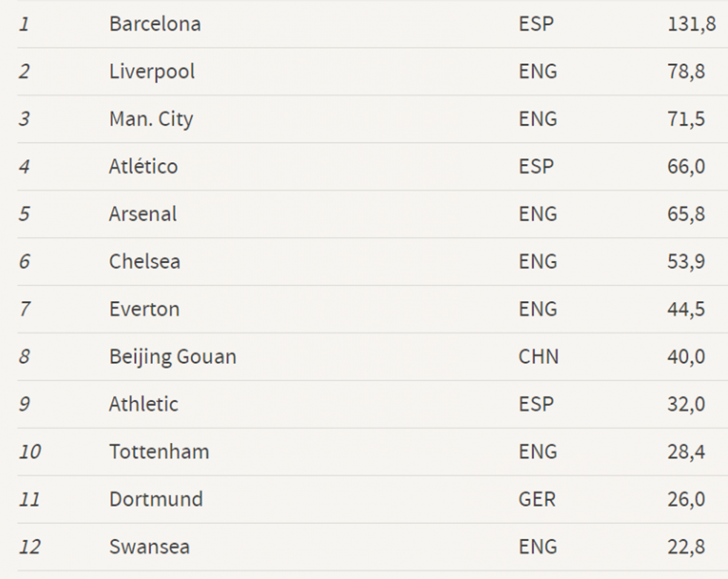
Task: Click the Barcelona team name
Action: [155, 24]
